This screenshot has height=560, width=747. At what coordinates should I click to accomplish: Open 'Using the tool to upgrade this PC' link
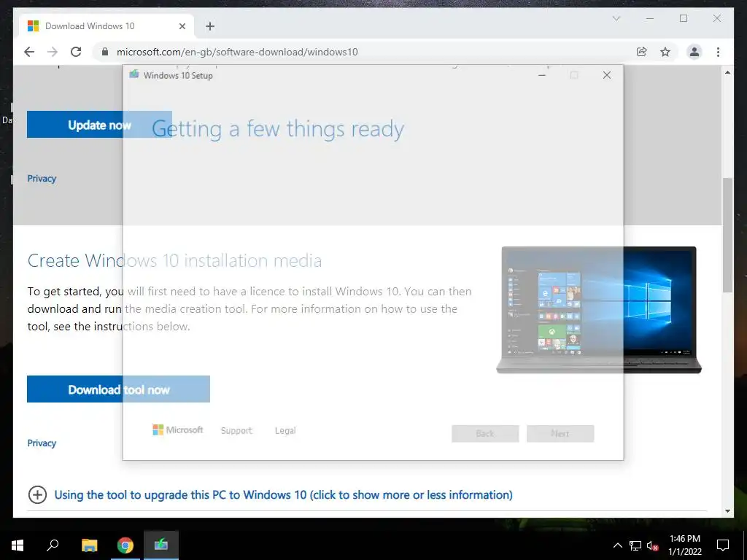[284, 495]
